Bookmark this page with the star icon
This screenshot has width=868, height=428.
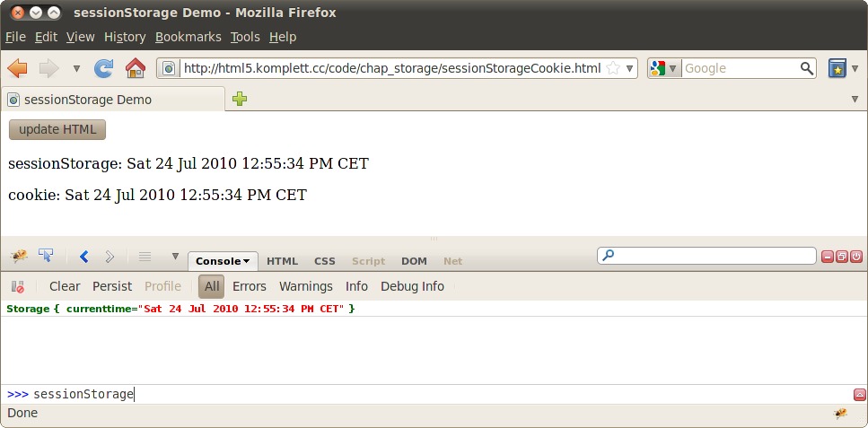(613, 68)
